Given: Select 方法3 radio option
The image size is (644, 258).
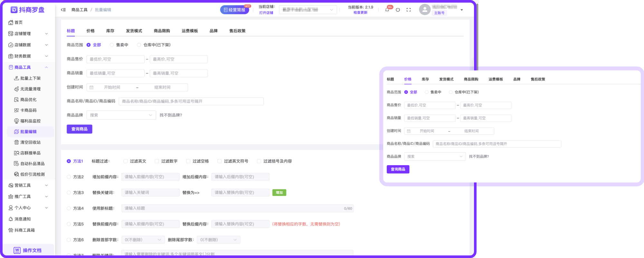Looking at the screenshot, I should coord(69,193).
